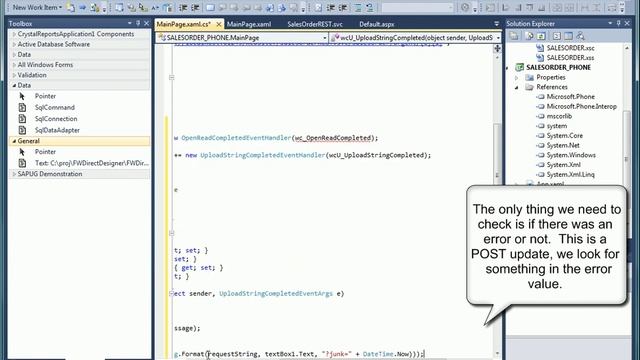This screenshot has width=640, height=360.
Task: Open Toolbox window position dropdown arrow
Action: click(130, 23)
